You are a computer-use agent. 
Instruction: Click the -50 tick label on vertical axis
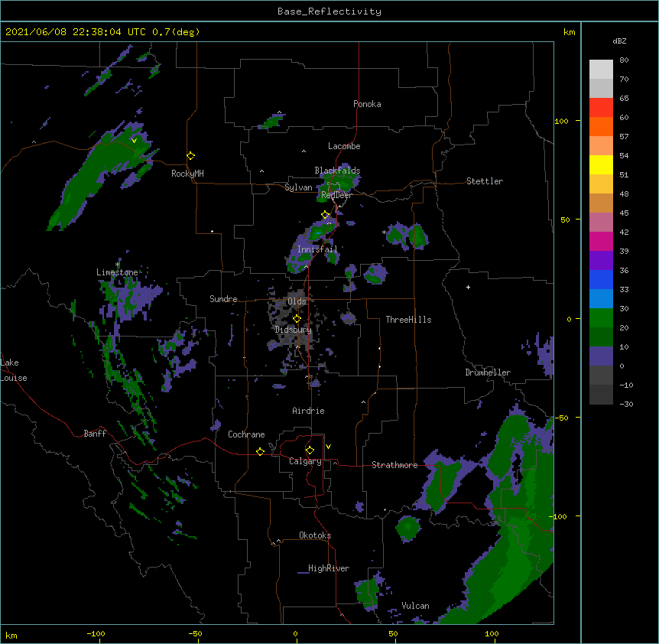(x=561, y=418)
